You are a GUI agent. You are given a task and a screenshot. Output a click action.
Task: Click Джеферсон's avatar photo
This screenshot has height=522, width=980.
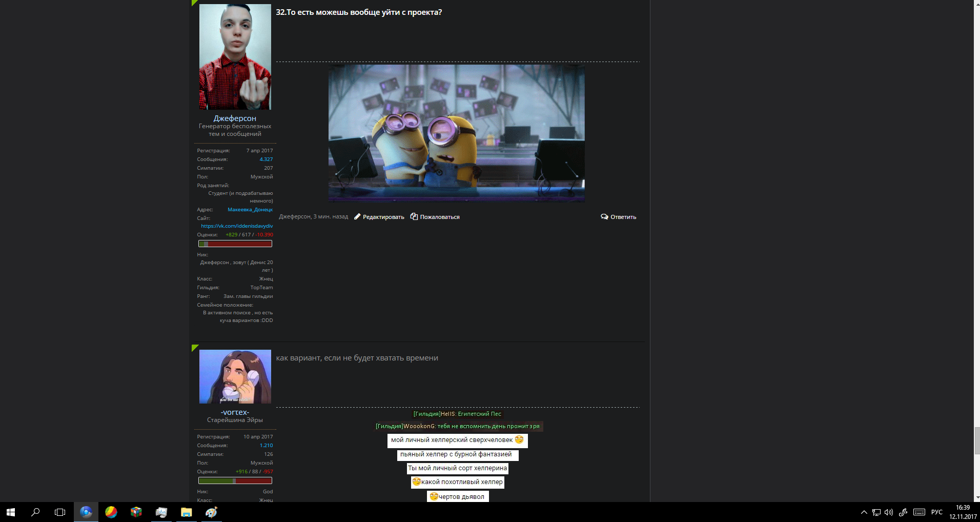[x=235, y=57]
